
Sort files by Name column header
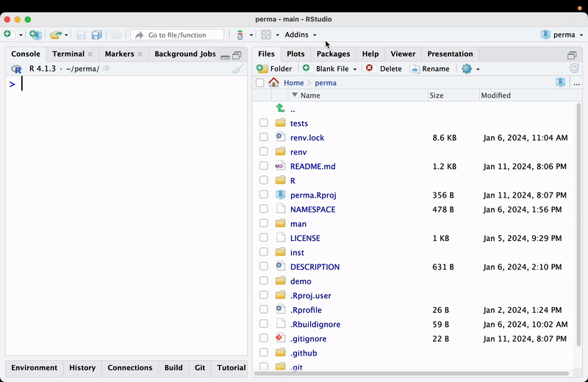pyautogui.click(x=358, y=95)
